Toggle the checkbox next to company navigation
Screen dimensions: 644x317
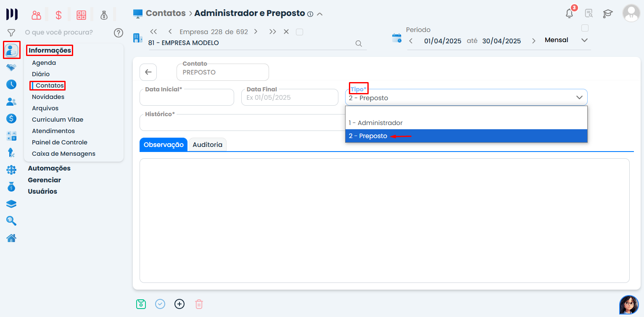pyautogui.click(x=299, y=32)
